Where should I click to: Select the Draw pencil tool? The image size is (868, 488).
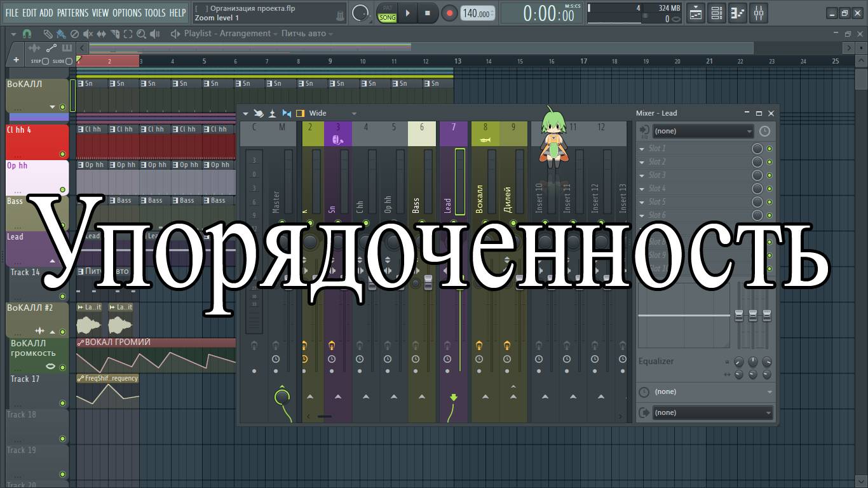48,34
